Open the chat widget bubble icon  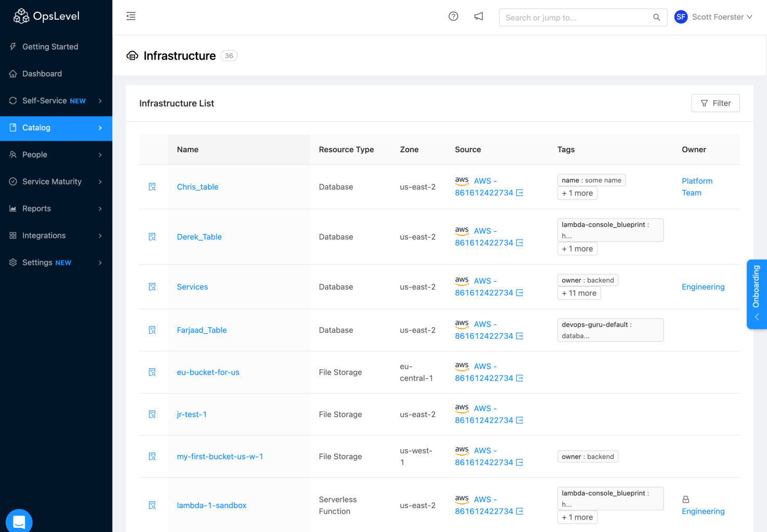[x=19, y=522]
